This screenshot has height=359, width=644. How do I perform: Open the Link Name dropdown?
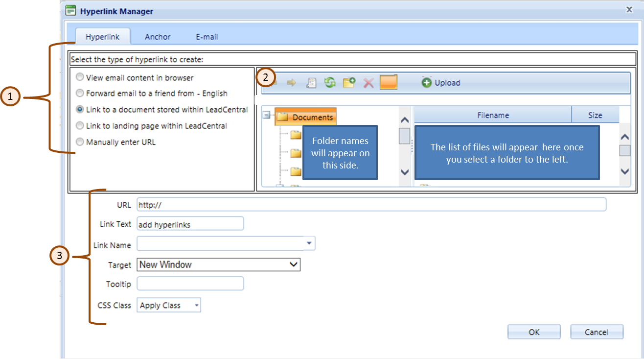[309, 243]
